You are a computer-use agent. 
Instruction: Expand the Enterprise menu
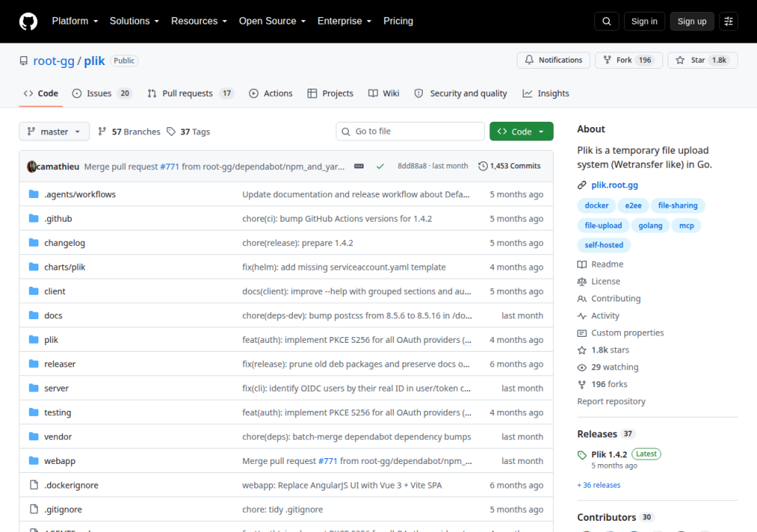click(x=344, y=21)
